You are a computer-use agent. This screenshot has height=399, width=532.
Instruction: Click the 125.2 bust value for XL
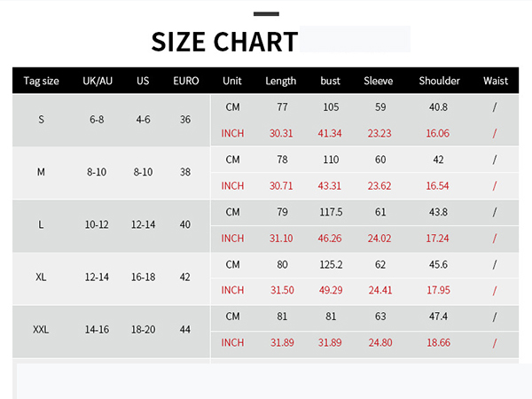[331, 264]
